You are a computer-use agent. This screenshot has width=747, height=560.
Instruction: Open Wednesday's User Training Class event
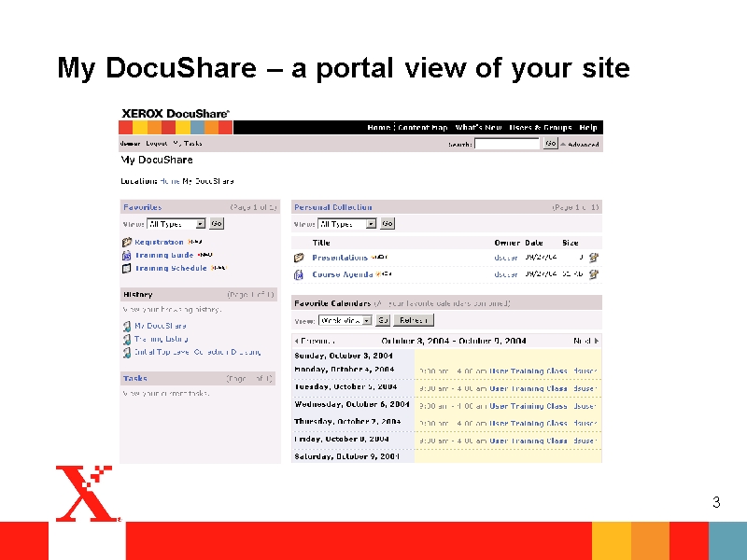[x=529, y=406]
